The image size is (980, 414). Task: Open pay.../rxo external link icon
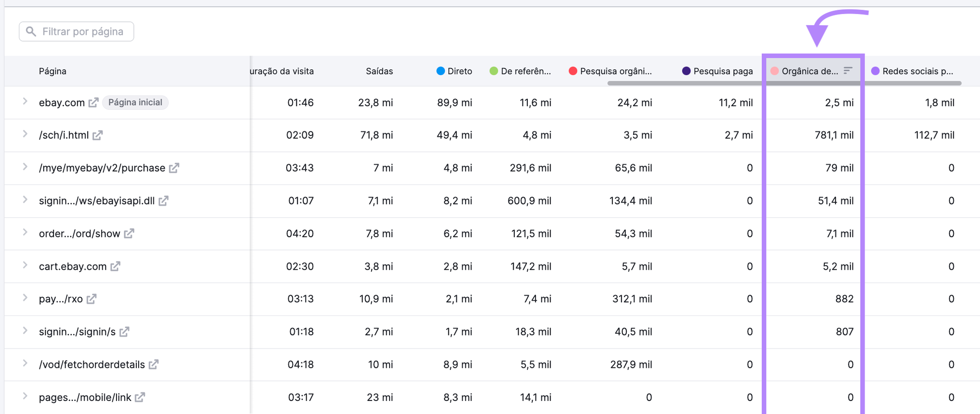pos(92,299)
